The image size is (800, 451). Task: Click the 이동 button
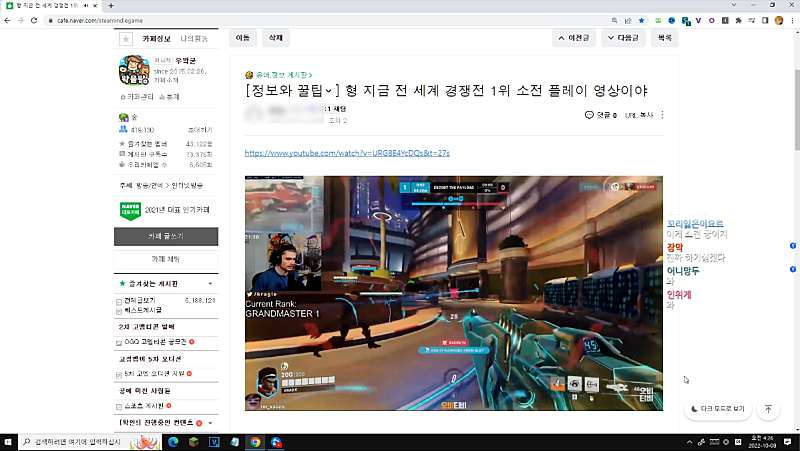click(x=243, y=38)
